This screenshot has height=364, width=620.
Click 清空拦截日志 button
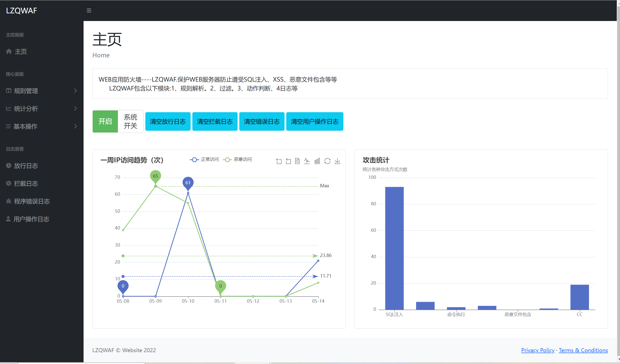click(x=215, y=121)
